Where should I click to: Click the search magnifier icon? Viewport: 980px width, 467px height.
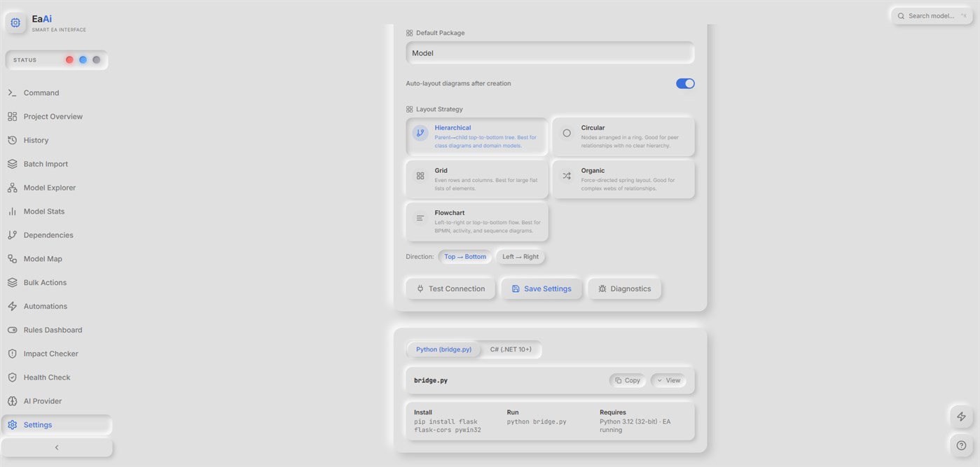click(901, 16)
